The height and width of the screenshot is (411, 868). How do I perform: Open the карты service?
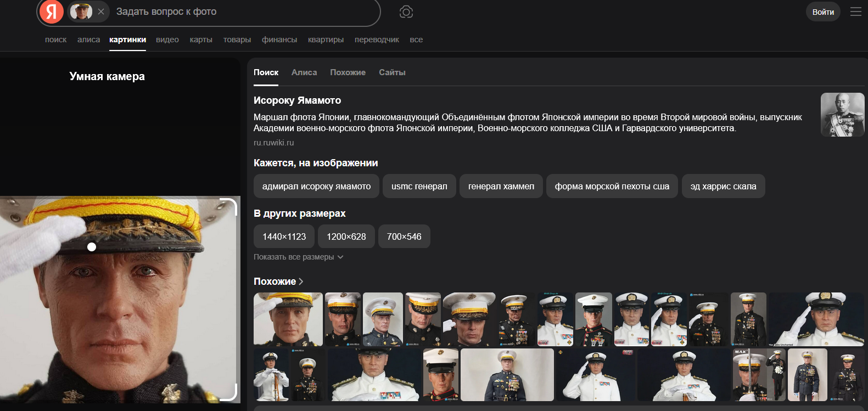point(201,40)
